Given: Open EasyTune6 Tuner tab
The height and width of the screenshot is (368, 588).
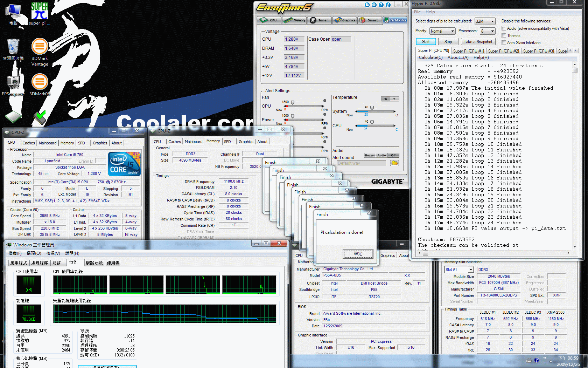Looking at the screenshot, I should [x=319, y=20].
